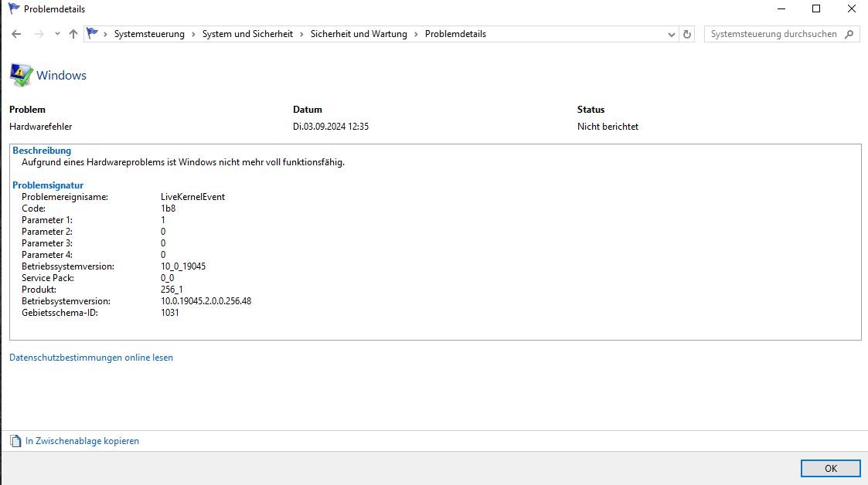Go back with the left arrow
The height and width of the screenshot is (485, 868).
16,34
